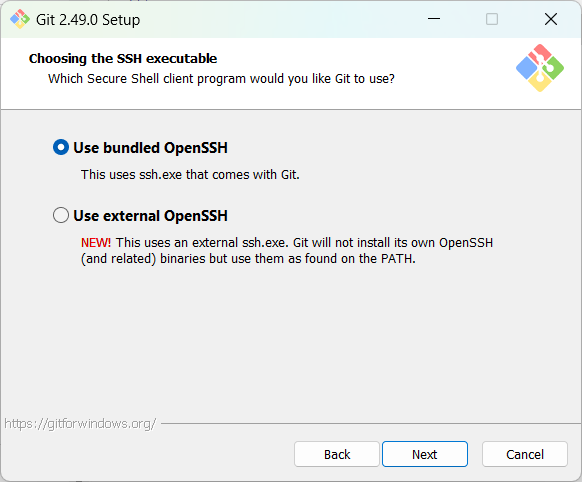The image size is (582, 482).
Task: Go back to the previous setup page
Action: point(337,454)
